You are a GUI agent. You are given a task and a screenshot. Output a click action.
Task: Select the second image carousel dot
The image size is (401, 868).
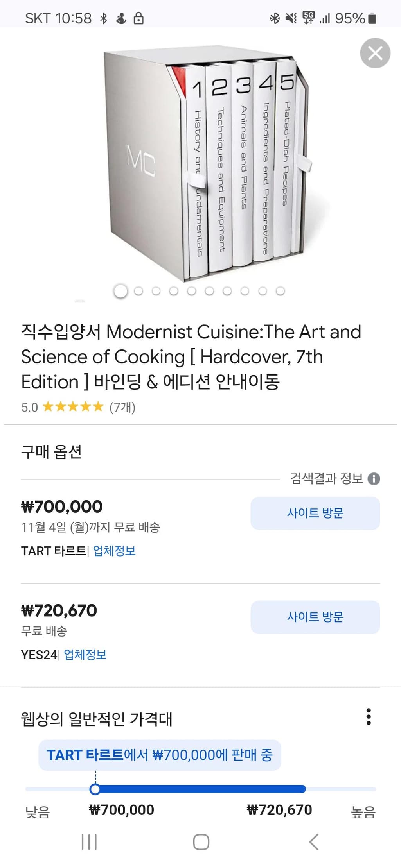(138, 291)
